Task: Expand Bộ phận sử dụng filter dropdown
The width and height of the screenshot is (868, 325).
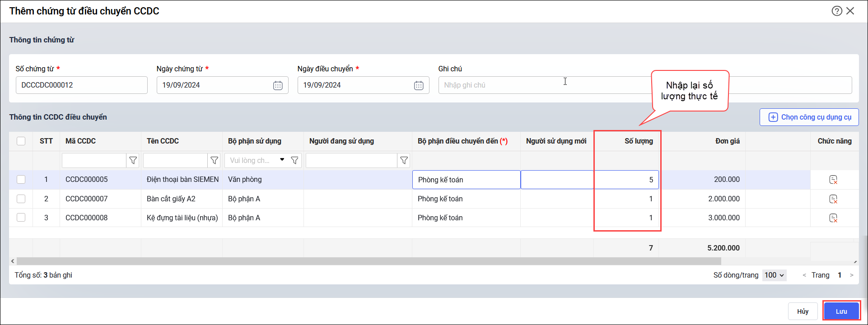Action: coord(282,160)
